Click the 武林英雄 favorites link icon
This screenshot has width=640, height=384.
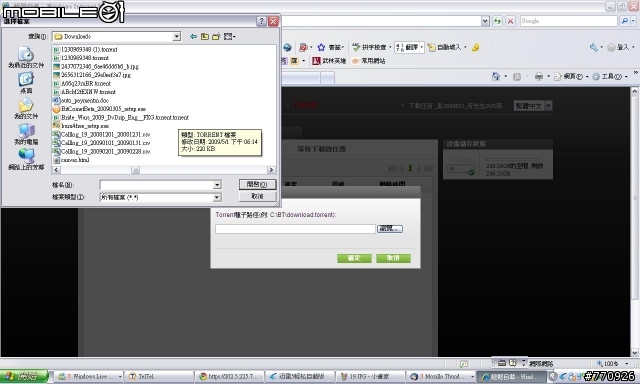(316, 61)
